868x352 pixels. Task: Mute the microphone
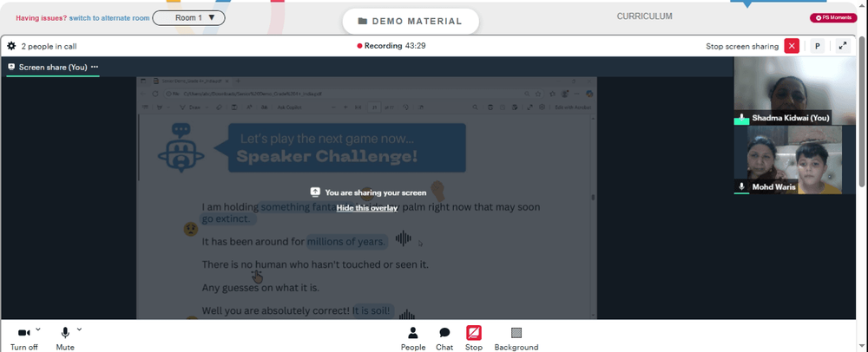[x=65, y=339]
